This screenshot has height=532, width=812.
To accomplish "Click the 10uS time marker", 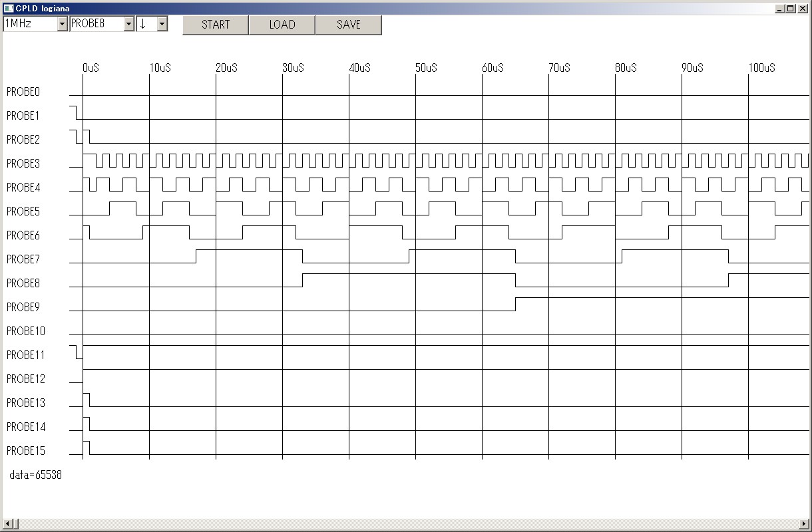I will click(x=160, y=68).
